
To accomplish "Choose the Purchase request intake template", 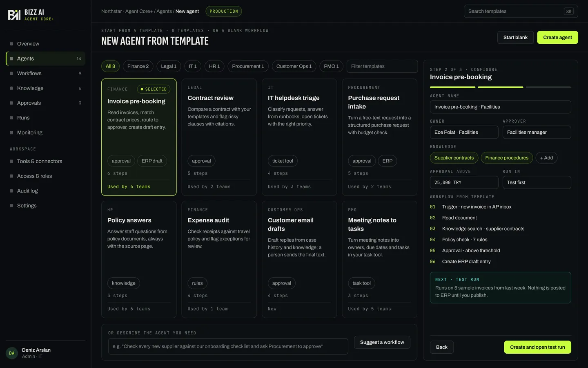I will (379, 137).
